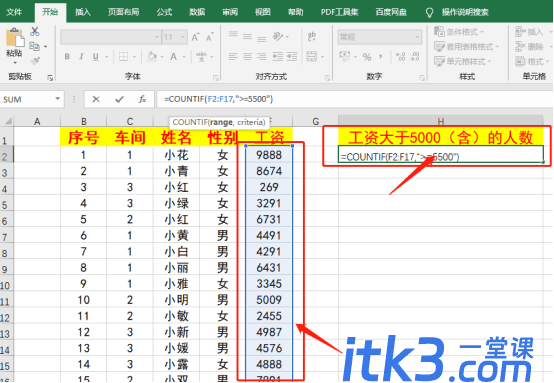The height and width of the screenshot is (383, 554).
Task: Cancel formula entry with X
Action: (x=96, y=99)
